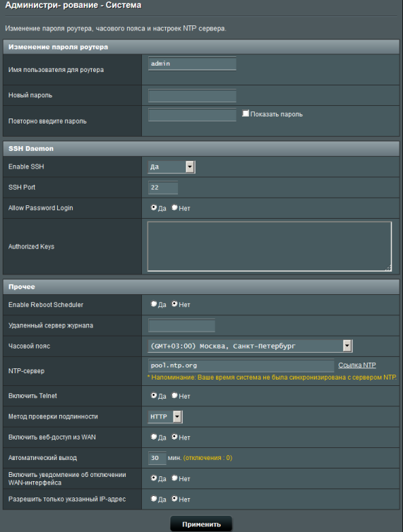This screenshot has width=403, height=532.
Task: Select Нет for WAN disconnect notification
Action: pos(174,478)
